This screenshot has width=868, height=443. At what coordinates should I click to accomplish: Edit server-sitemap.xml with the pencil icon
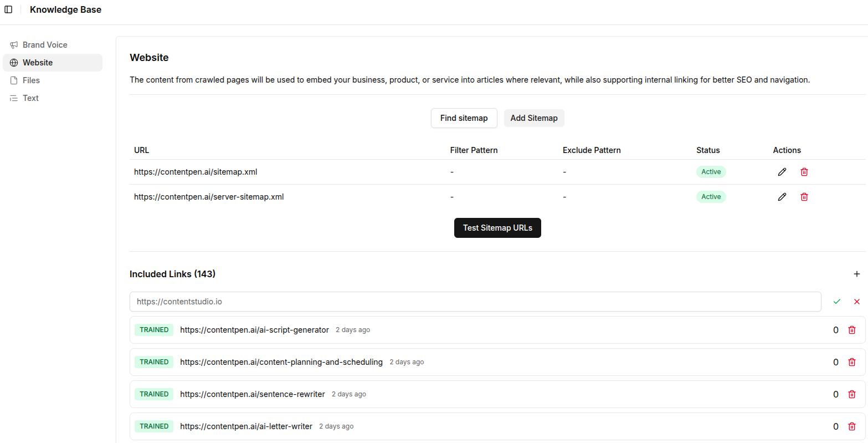[x=782, y=196]
